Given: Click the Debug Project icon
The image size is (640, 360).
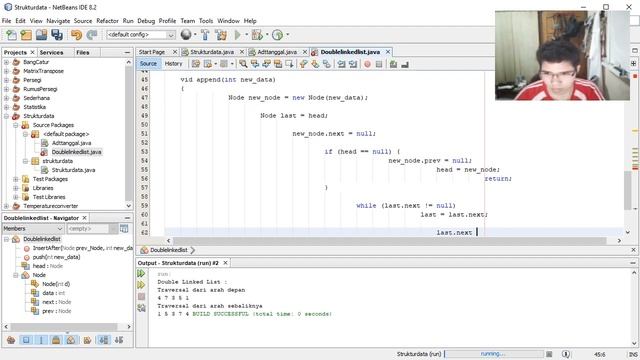Looking at the screenshot, I should point(257,35).
